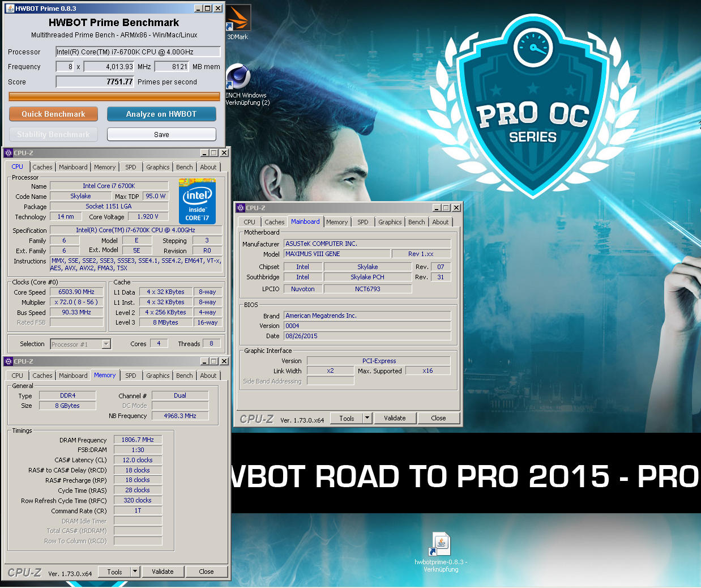Viewport: 701px width, 588px height.
Task: Select the Core Speed value 6503.90 MHz
Action: click(76, 292)
